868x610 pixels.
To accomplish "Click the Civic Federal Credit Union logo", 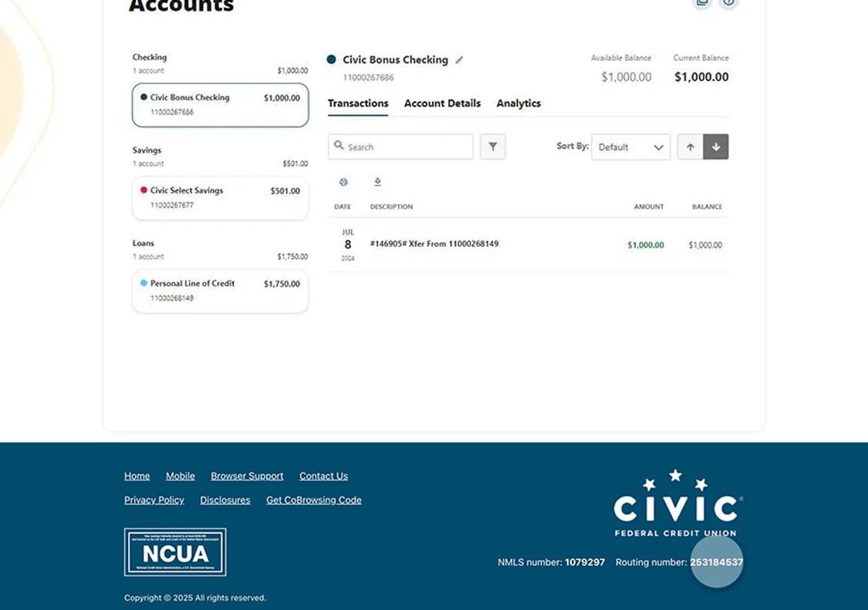I will (677, 504).
